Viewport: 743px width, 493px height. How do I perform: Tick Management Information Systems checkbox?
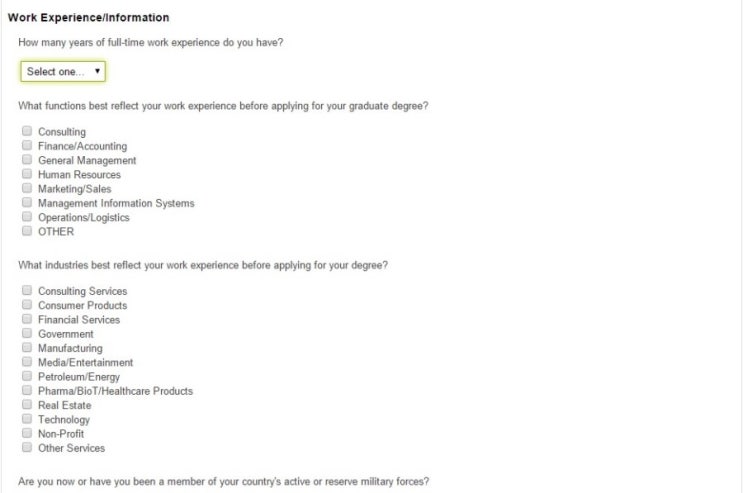[27, 203]
